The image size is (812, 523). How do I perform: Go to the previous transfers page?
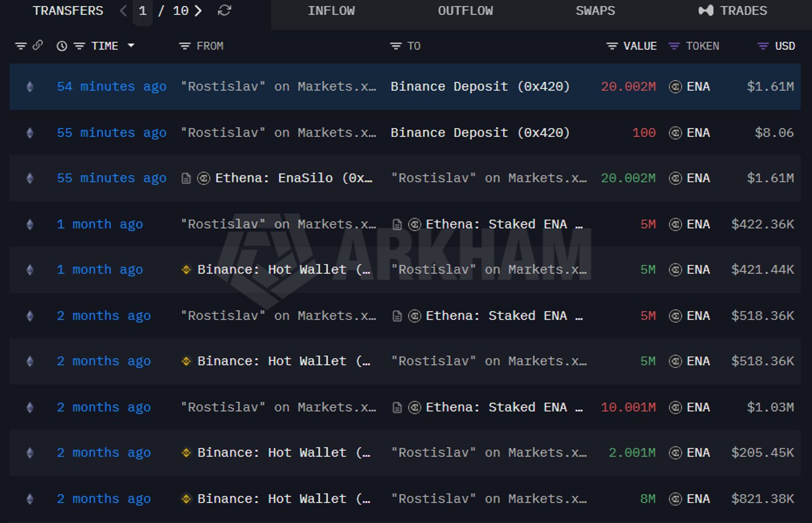[x=123, y=11]
